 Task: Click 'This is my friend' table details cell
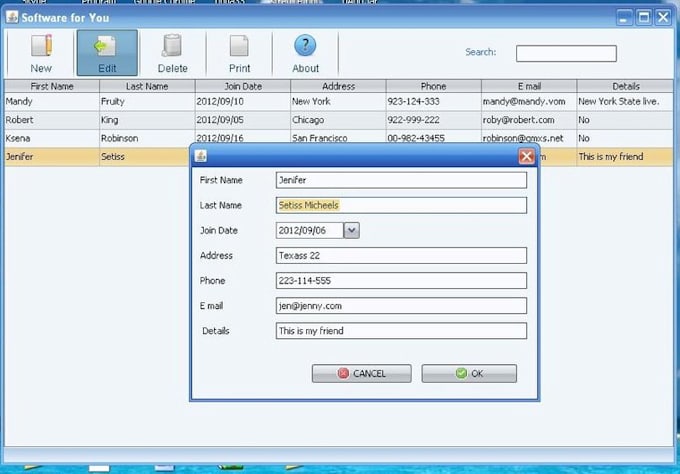coord(625,157)
